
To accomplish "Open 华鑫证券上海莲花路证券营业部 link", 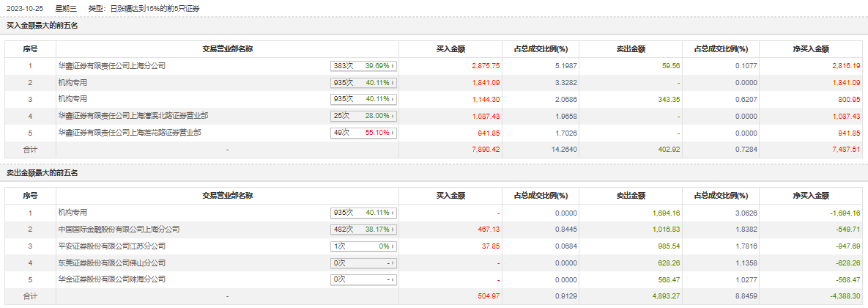I will (129, 133).
